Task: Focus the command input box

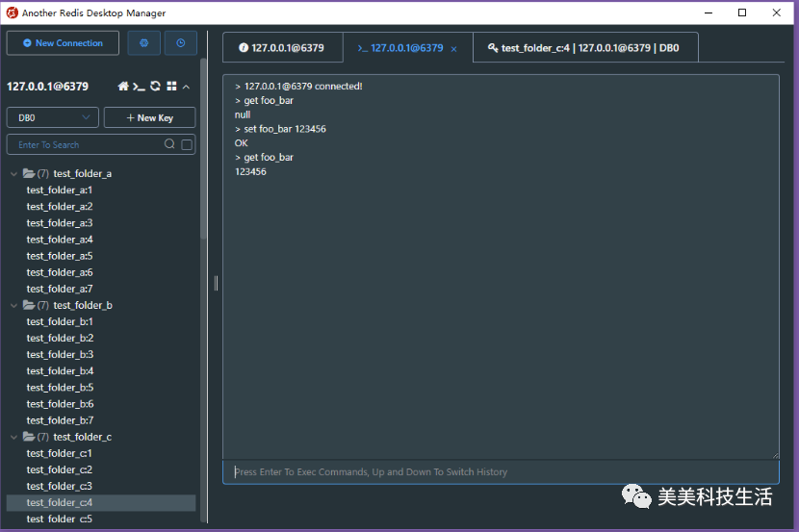Action: click(501, 472)
